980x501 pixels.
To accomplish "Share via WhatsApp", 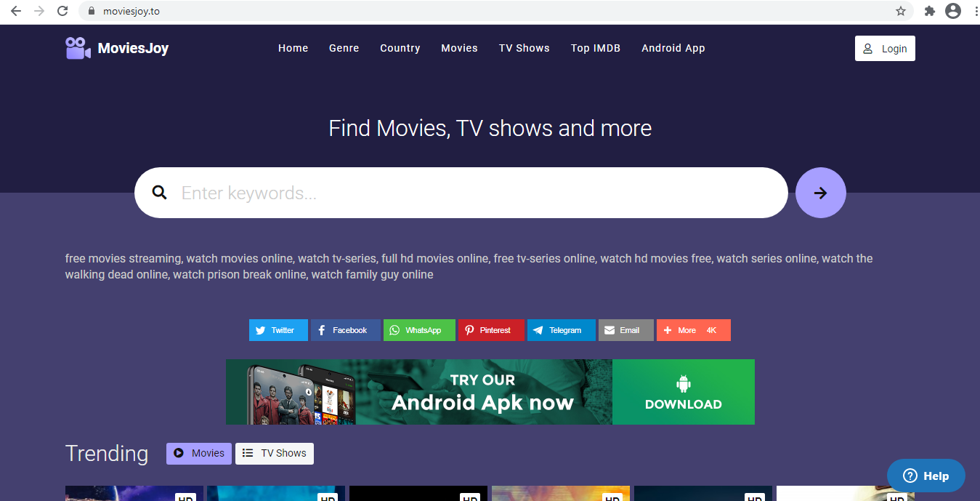I will (419, 330).
